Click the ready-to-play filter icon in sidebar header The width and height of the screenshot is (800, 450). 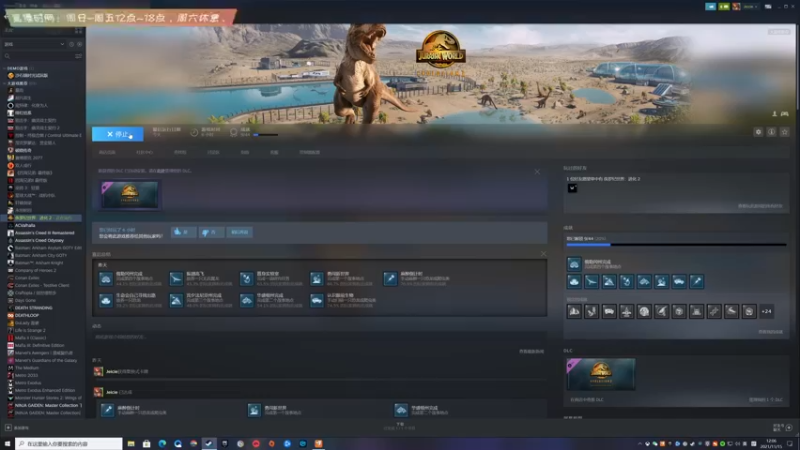tap(79, 44)
